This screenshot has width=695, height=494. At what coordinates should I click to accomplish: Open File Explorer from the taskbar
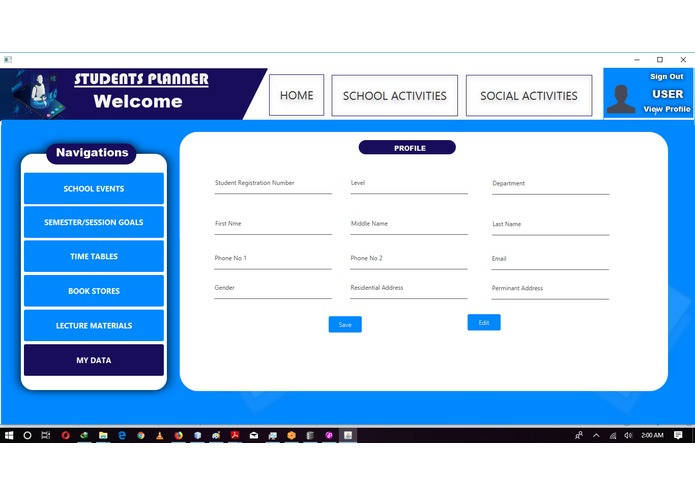tap(103, 435)
